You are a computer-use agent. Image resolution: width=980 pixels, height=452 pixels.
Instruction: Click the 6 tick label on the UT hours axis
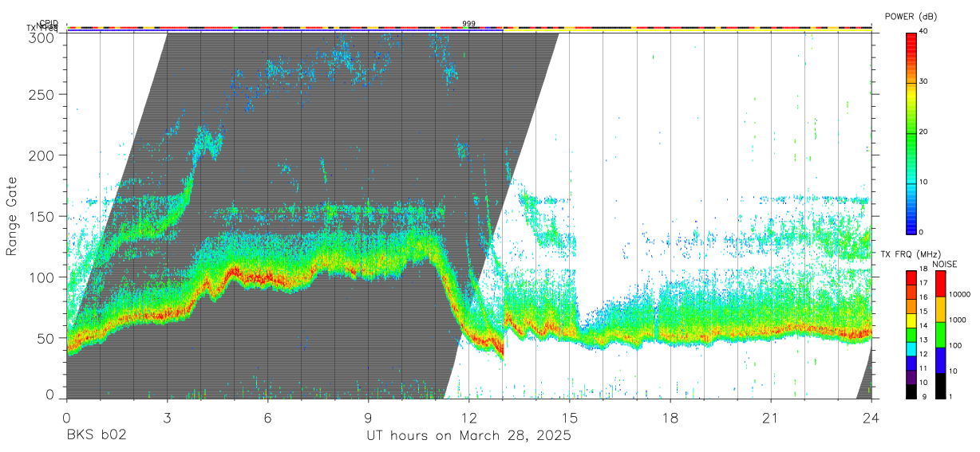[267, 418]
